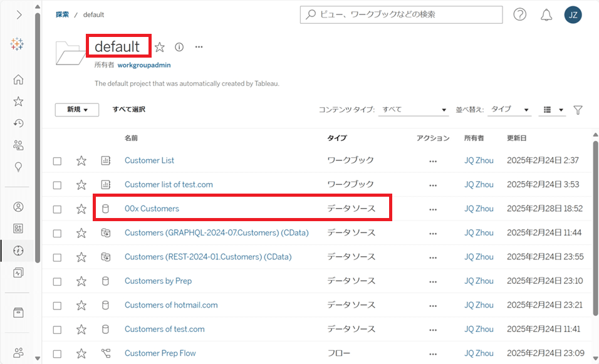
Task: Check the checkbox for Customer List row
Action: pyautogui.click(x=57, y=160)
